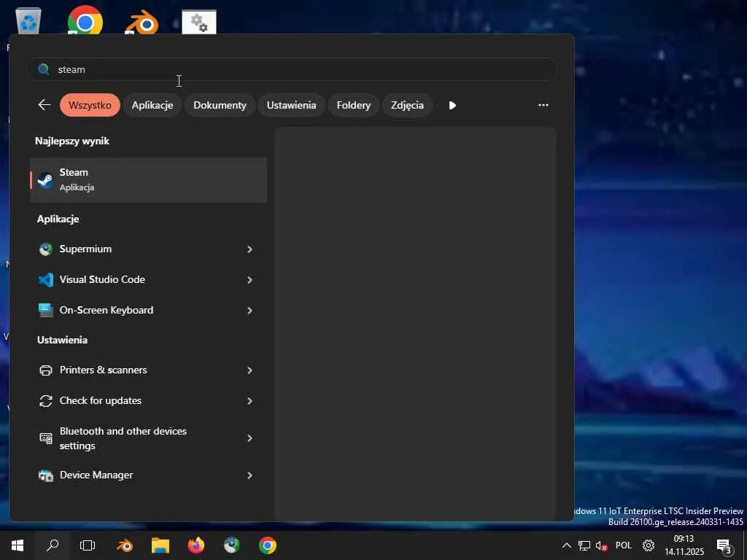The width and height of the screenshot is (747, 560).
Task: Open Device Manager result text
Action: point(96,475)
